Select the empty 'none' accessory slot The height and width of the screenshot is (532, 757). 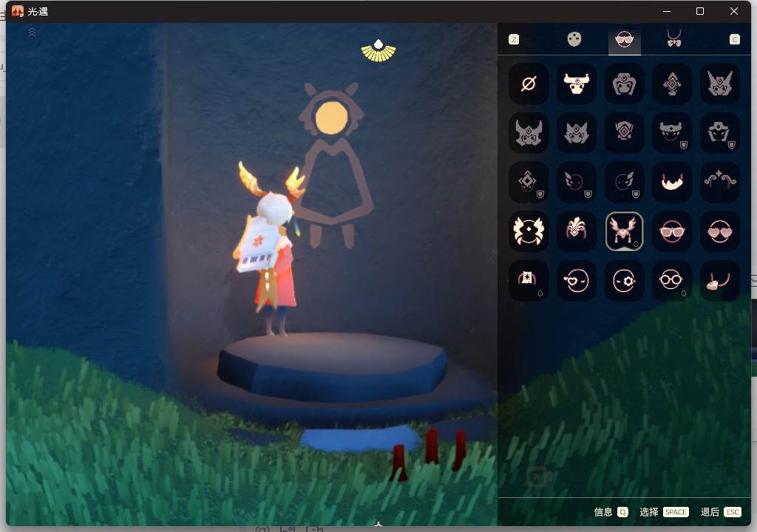pos(529,84)
